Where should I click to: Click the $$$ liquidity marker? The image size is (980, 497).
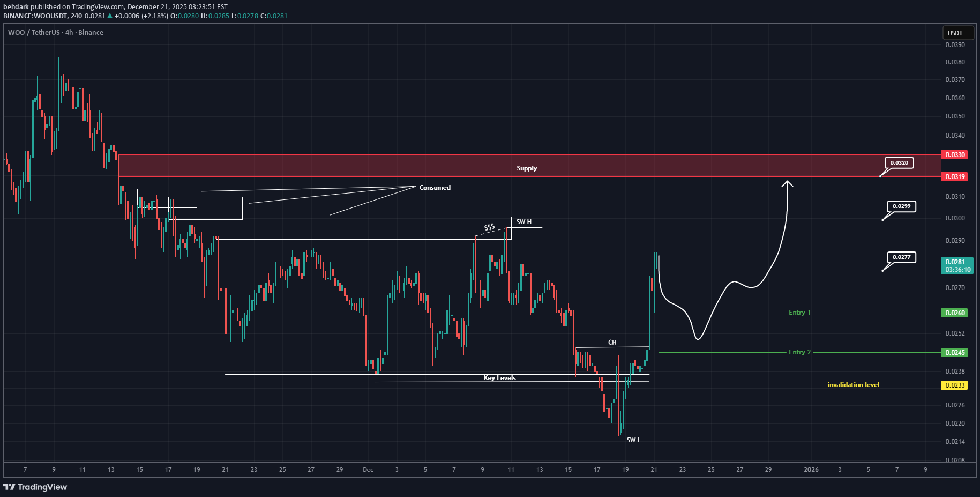(x=489, y=227)
